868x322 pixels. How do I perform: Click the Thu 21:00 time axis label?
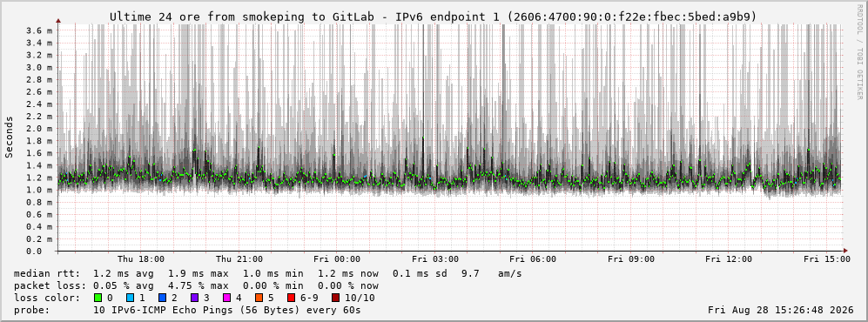coord(239,259)
